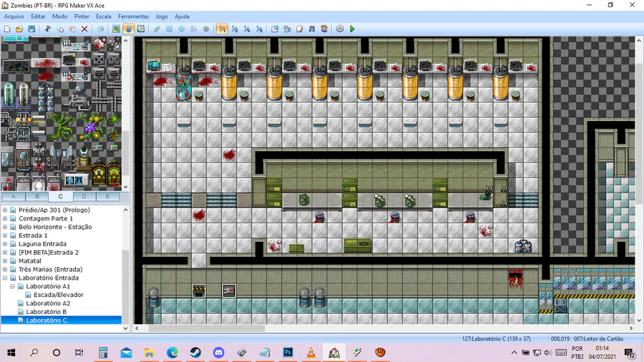
Task: Expand Belo Horizonte - Estação map node
Action: (5, 227)
